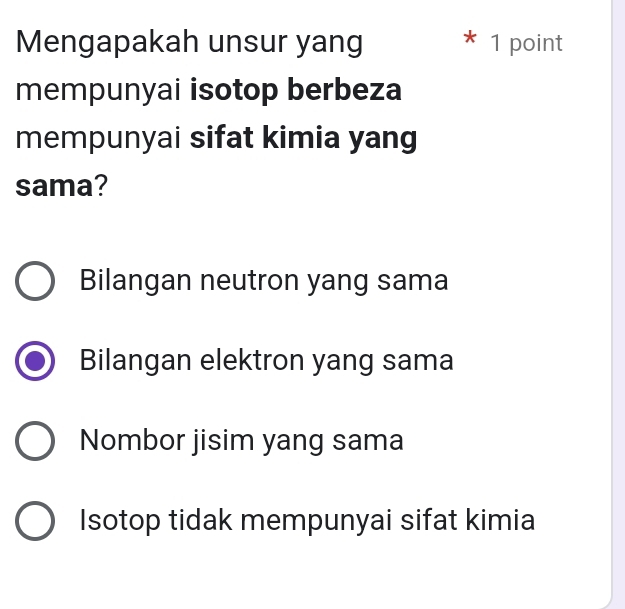The height and width of the screenshot is (609, 625).
Task: Click 'mempunyai' before 'isotop berbeza'
Action: [x=97, y=90]
